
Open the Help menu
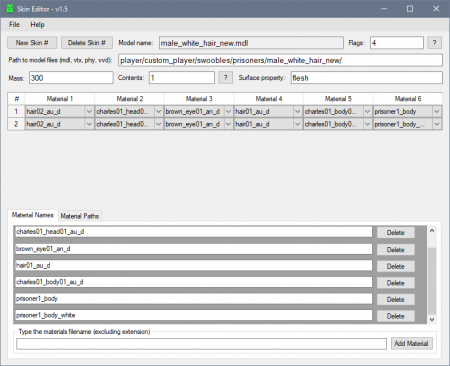coord(37,25)
